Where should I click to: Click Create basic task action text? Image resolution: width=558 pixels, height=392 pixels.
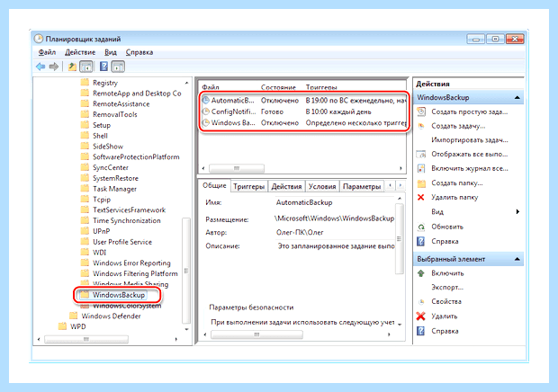coord(470,111)
